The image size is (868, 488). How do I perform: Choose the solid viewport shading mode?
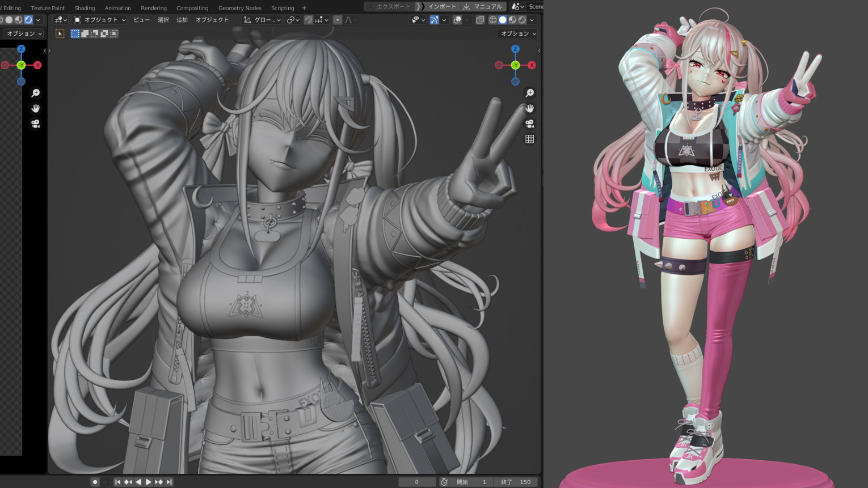coord(502,20)
